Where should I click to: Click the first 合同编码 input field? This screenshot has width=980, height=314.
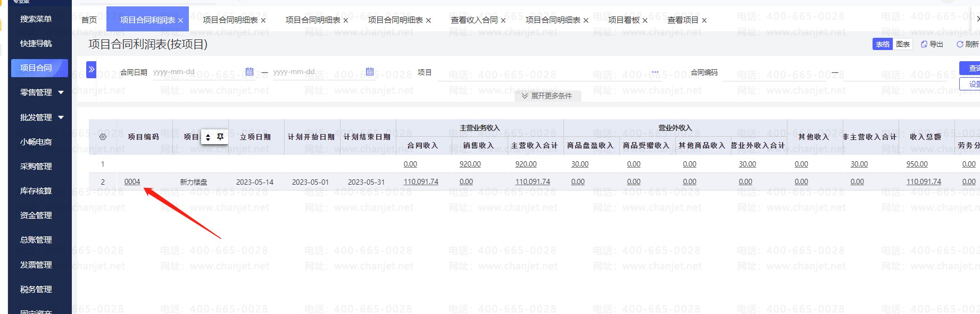(x=774, y=72)
